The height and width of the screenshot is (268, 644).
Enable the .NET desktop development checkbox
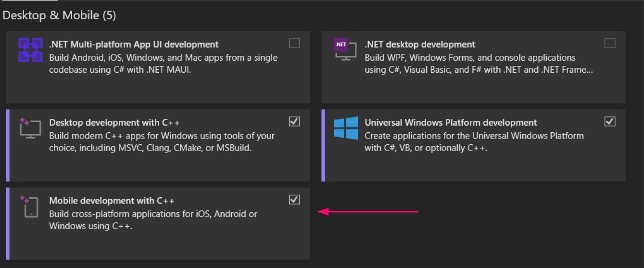pyautogui.click(x=610, y=44)
